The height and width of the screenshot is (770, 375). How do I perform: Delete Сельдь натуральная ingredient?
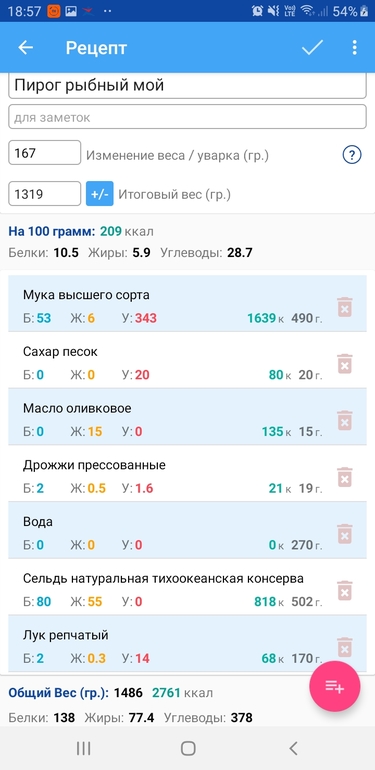pyautogui.click(x=345, y=590)
